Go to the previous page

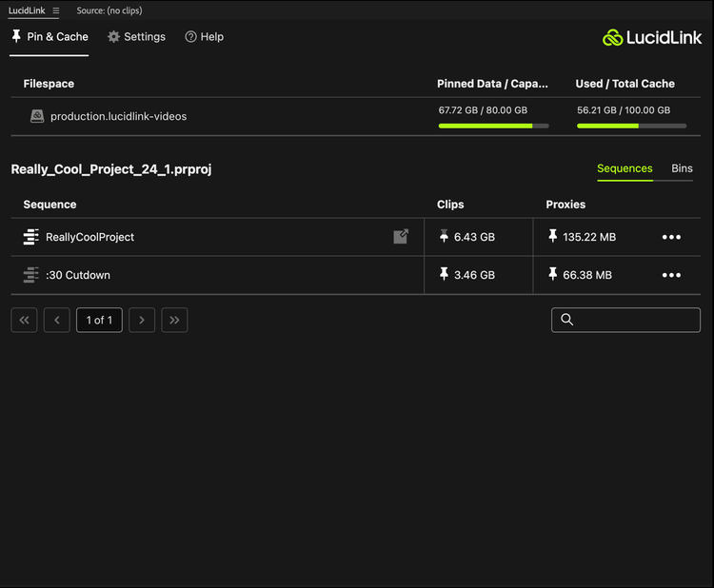pyautogui.click(x=57, y=320)
